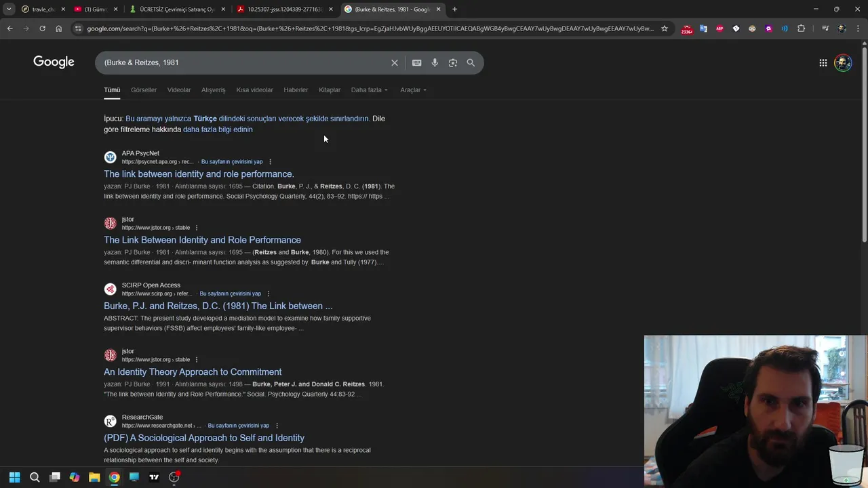Screen dimensions: 868x488
Task: Select the Tümü results tab
Action: coord(112,89)
